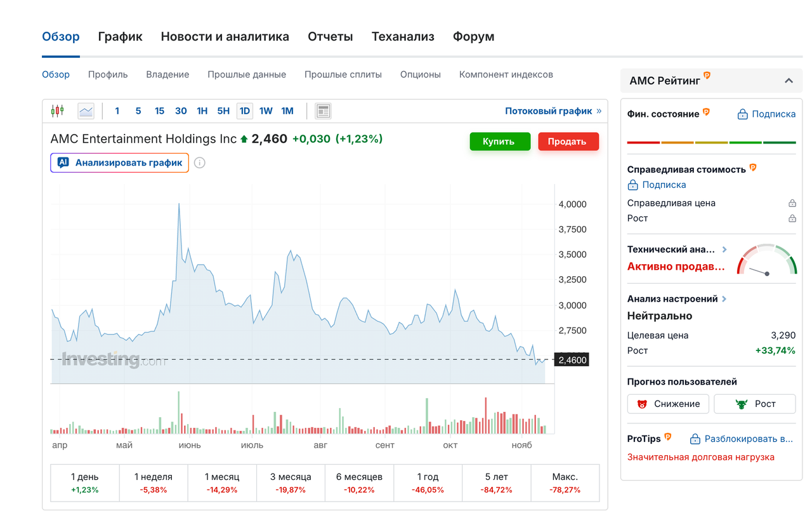Open the news overlay icon in chart toolbar

coord(324,111)
